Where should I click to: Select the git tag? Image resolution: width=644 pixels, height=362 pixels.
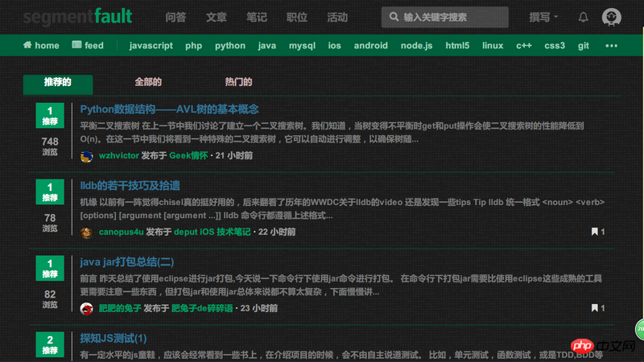pyautogui.click(x=584, y=46)
